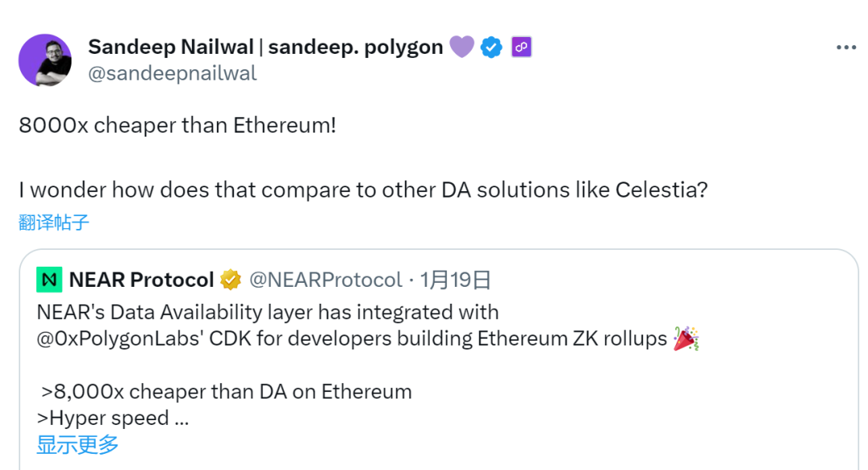Click the quoted tweet body text about ZK rollups
The height and width of the screenshot is (470, 868).
[x=321, y=325]
